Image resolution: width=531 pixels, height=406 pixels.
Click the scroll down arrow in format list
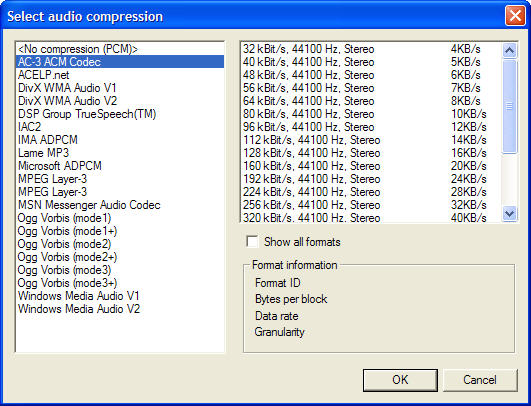coord(509,214)
